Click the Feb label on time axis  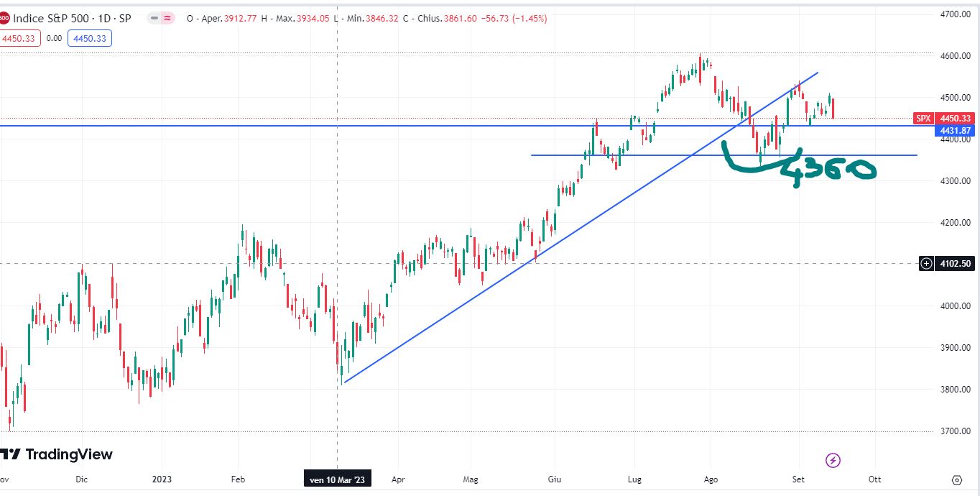238,479
